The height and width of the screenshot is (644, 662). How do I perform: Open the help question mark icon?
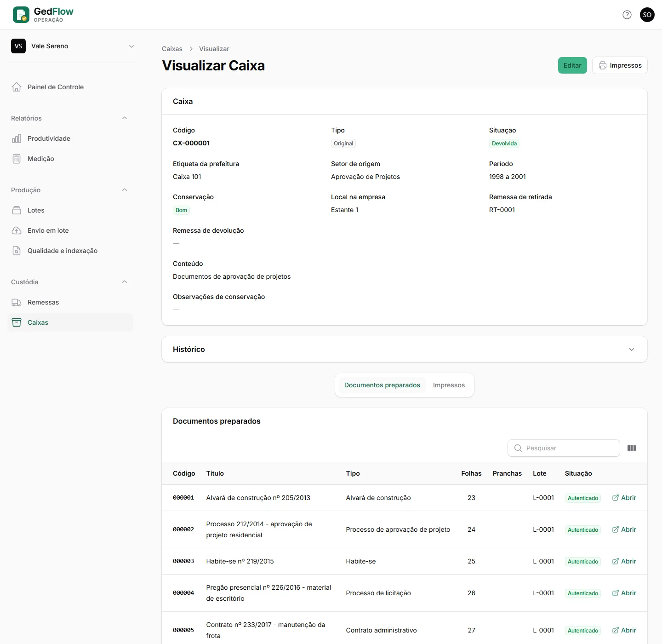click(x=627, y=15)
